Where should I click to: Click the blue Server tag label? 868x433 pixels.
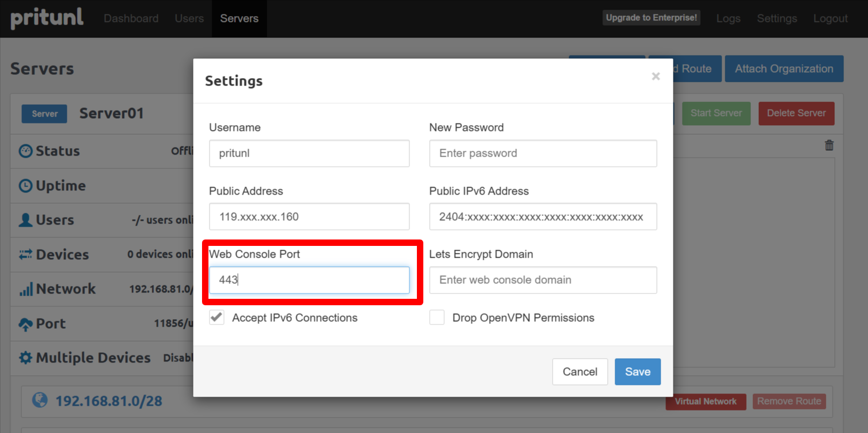pos(44,114)
